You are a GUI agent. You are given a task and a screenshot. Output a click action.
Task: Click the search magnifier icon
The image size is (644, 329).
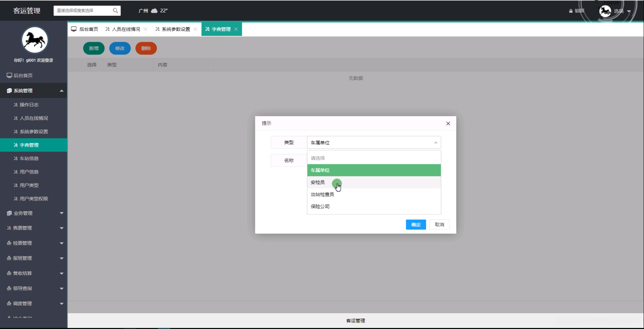(x=115, y=11)
